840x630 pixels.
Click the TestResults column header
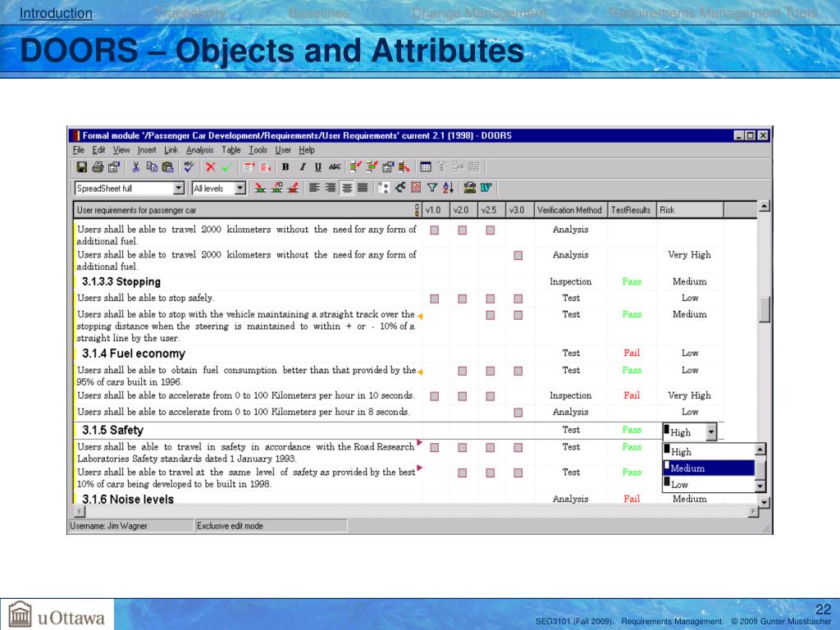(x=631, y=210)
